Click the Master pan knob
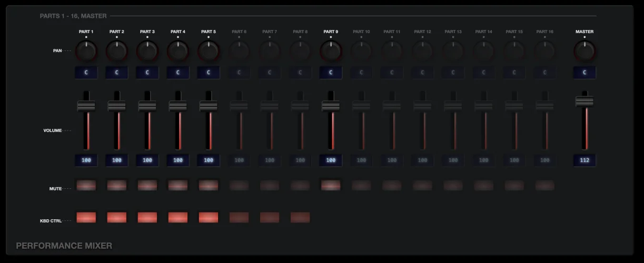 584,51
